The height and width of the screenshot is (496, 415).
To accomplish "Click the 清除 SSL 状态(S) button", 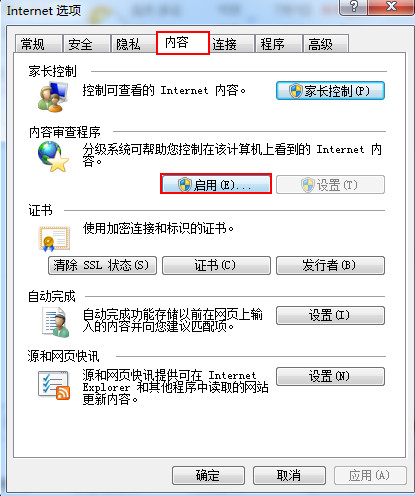I will (102, 265).
